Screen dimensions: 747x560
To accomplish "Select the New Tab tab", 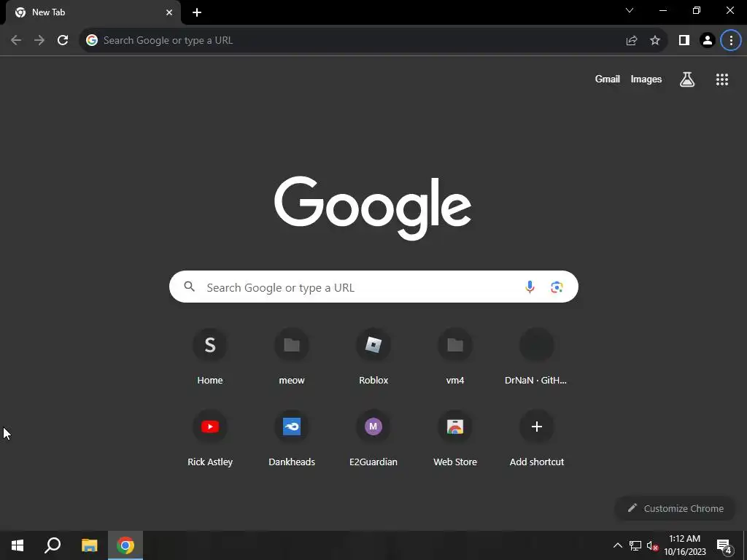I will tap(93, 12).
